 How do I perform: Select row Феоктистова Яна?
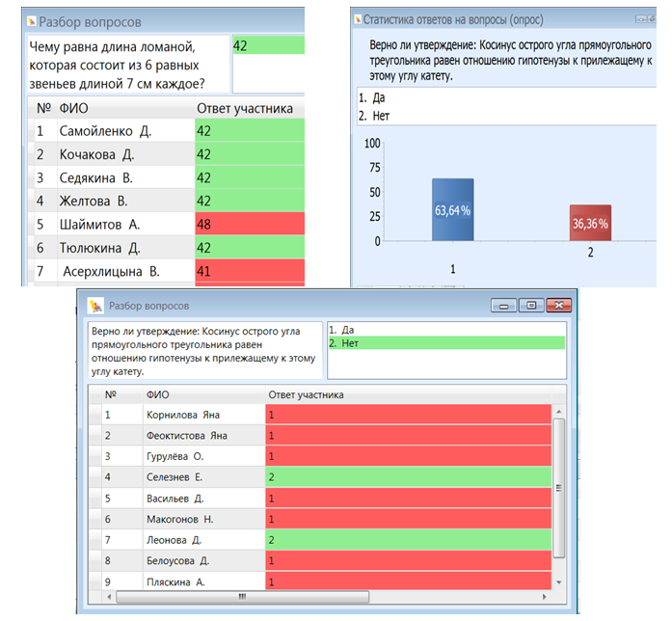pyautogui.click(x=320, y=436)
